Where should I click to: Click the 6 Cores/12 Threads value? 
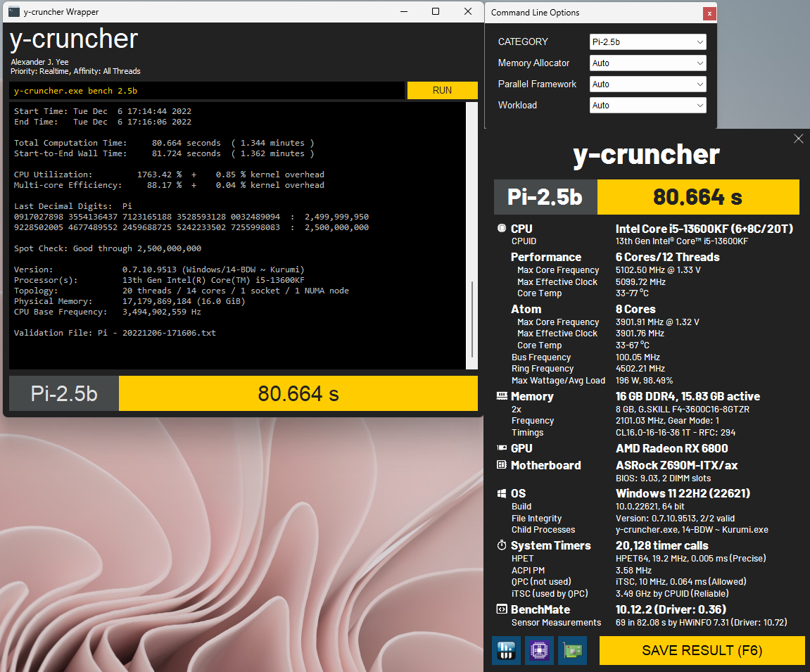click(x=667, y=257)
